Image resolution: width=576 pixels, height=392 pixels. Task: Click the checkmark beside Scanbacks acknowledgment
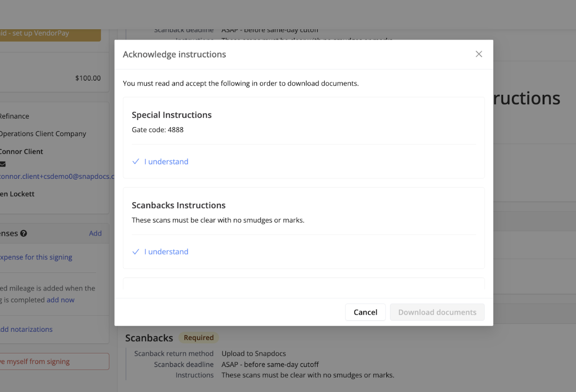tap(135, 251)
